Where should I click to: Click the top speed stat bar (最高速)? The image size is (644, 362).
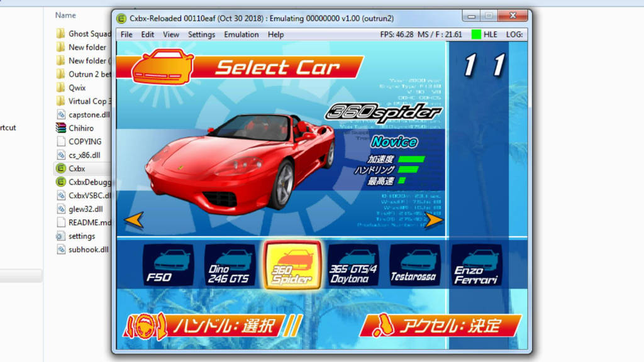(x=402, y=180)
